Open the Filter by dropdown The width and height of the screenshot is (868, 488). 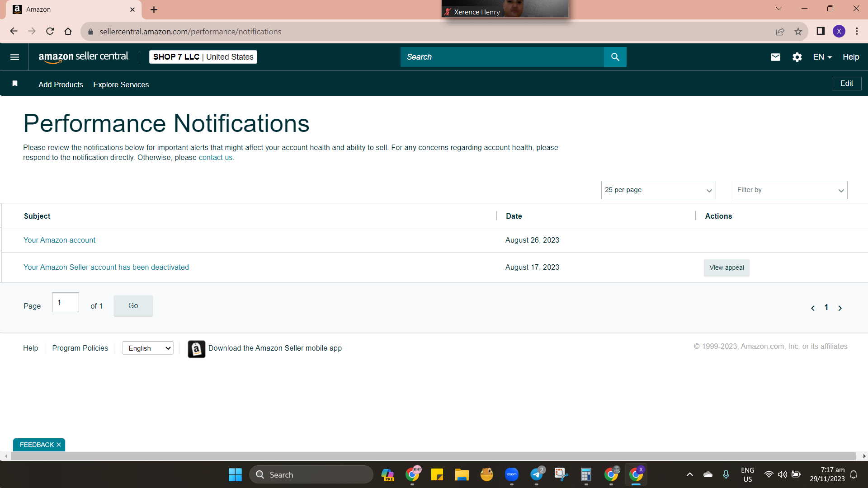[x=790, y=190]
